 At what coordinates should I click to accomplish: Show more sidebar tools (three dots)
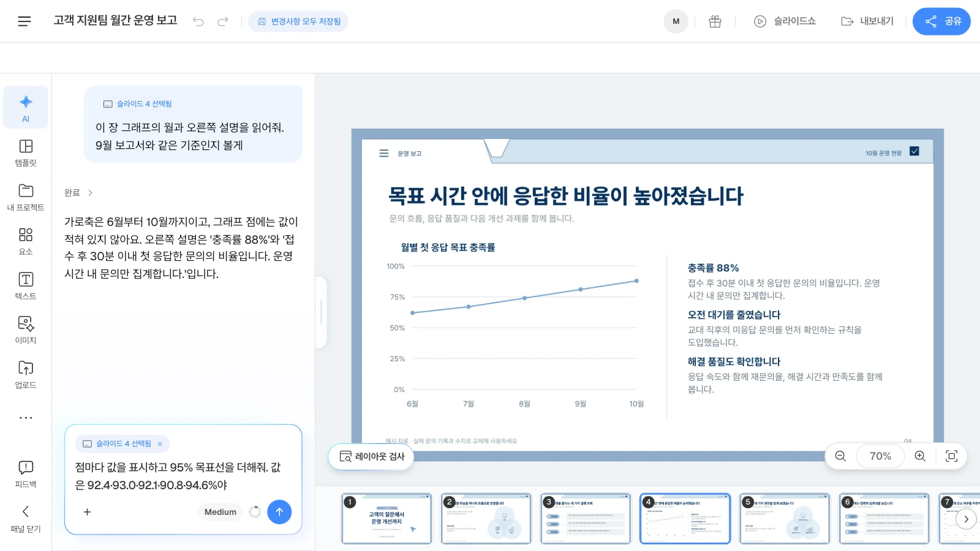26,418
